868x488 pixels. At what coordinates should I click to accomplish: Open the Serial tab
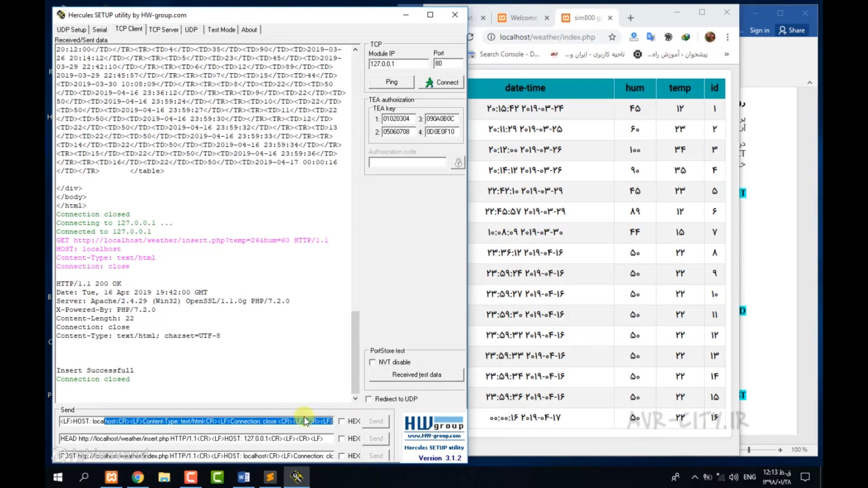(99, 30)
